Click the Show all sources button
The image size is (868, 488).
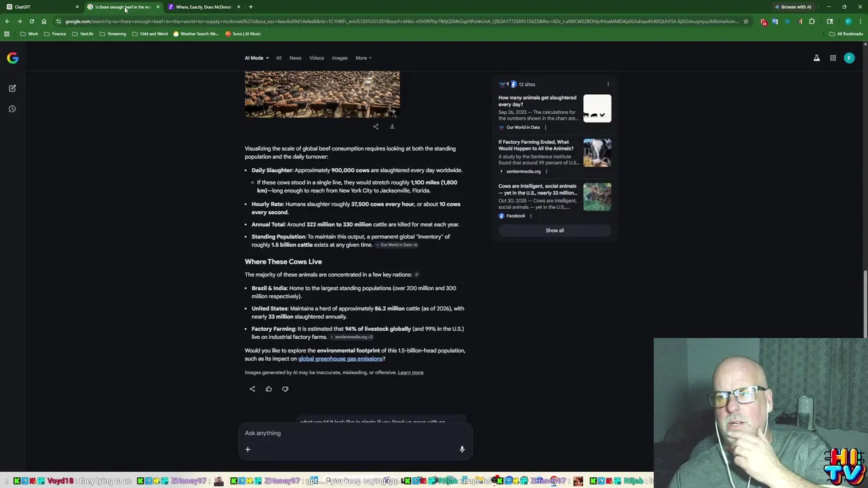[x=555, y=230]
